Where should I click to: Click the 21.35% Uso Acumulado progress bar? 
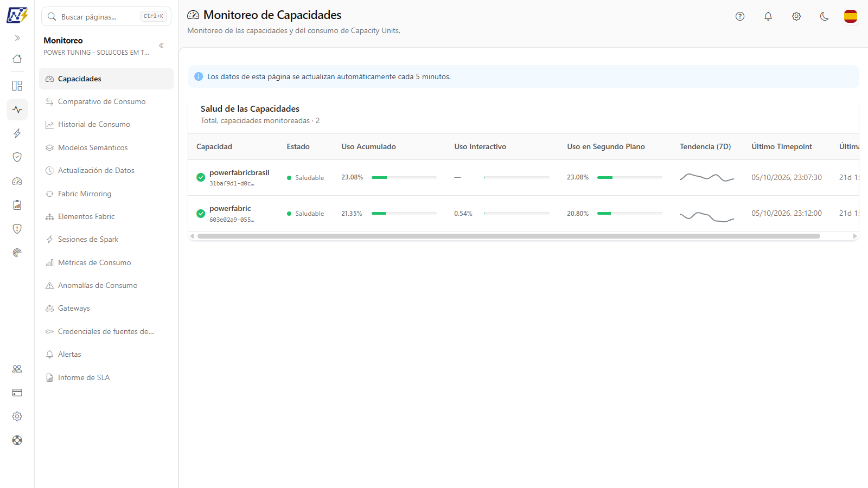point(404,214)
